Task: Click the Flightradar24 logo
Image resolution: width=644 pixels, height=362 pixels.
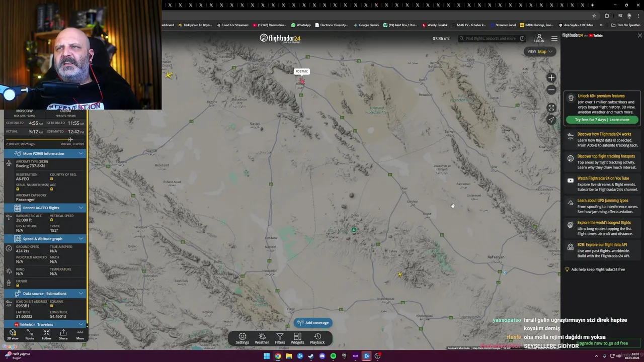Action: [280, 38]
